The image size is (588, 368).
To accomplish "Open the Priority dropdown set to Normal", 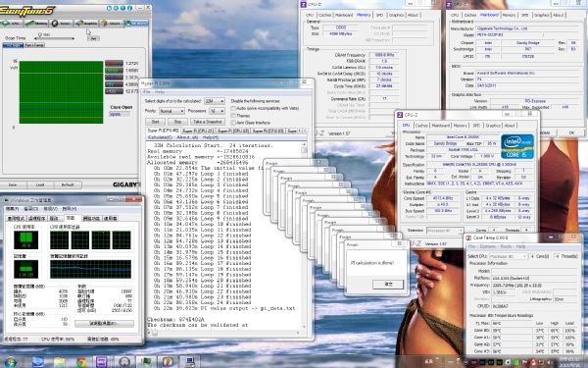I will (171, 111).
